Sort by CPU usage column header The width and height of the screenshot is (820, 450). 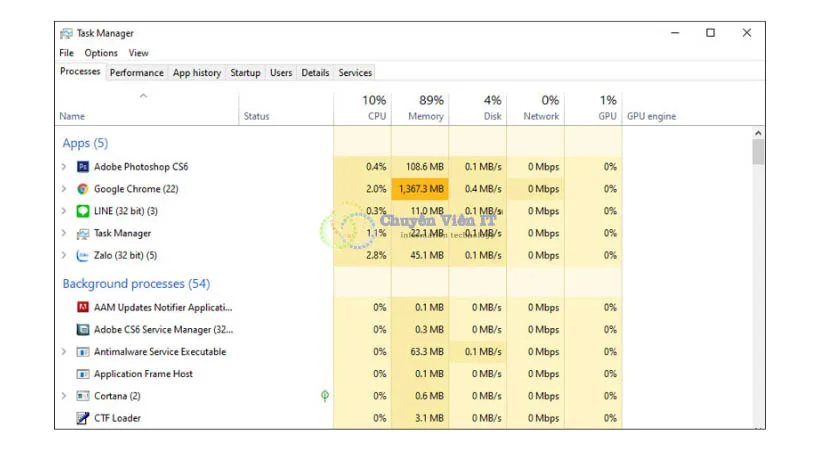coord(362,108)
